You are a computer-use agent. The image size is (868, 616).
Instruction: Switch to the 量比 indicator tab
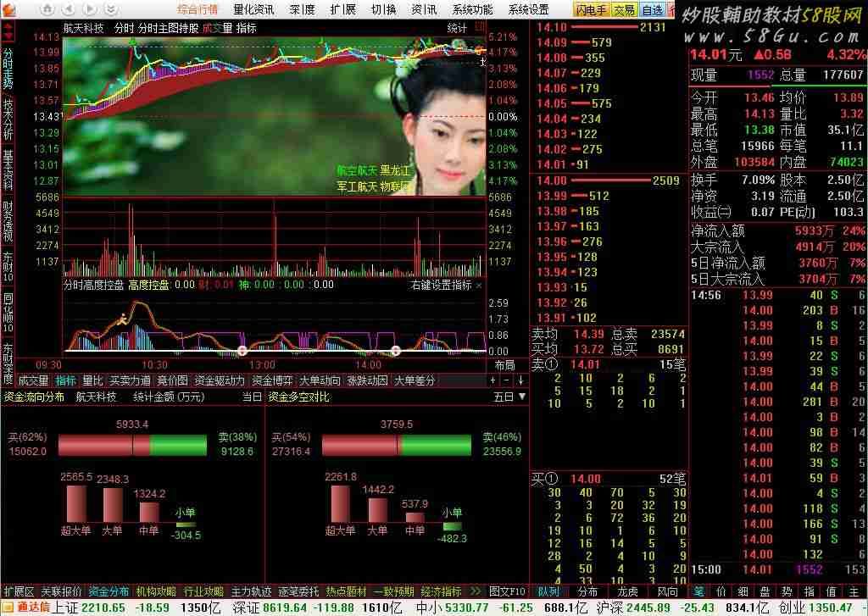tap(92, 380)
